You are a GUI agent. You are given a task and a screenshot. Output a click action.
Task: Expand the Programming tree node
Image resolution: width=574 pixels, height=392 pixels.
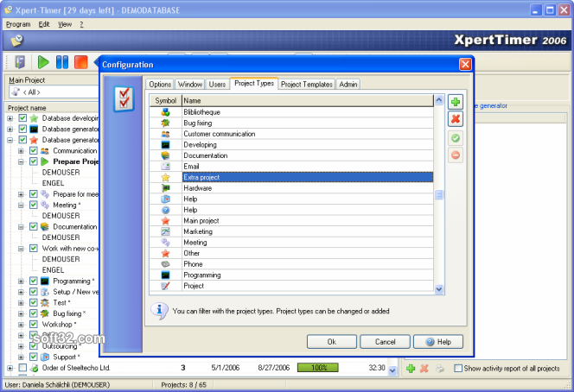[21, 281]
